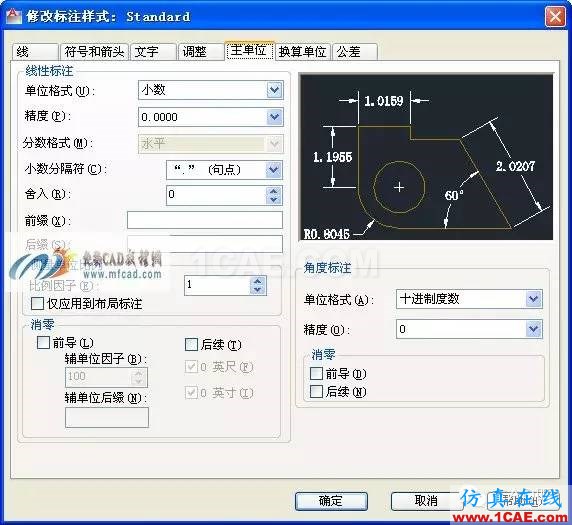572x525 pixels.
Task: Click the 比例因子(E) value field
Action: 217,285
